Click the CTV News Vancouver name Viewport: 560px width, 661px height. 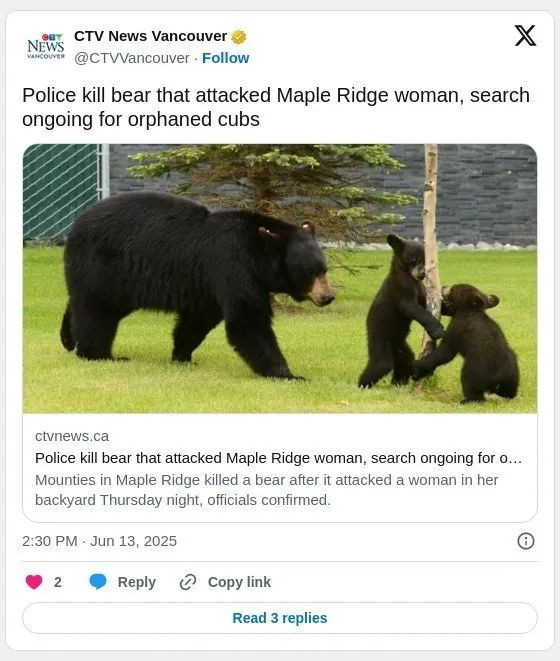(x=151, y=36)
